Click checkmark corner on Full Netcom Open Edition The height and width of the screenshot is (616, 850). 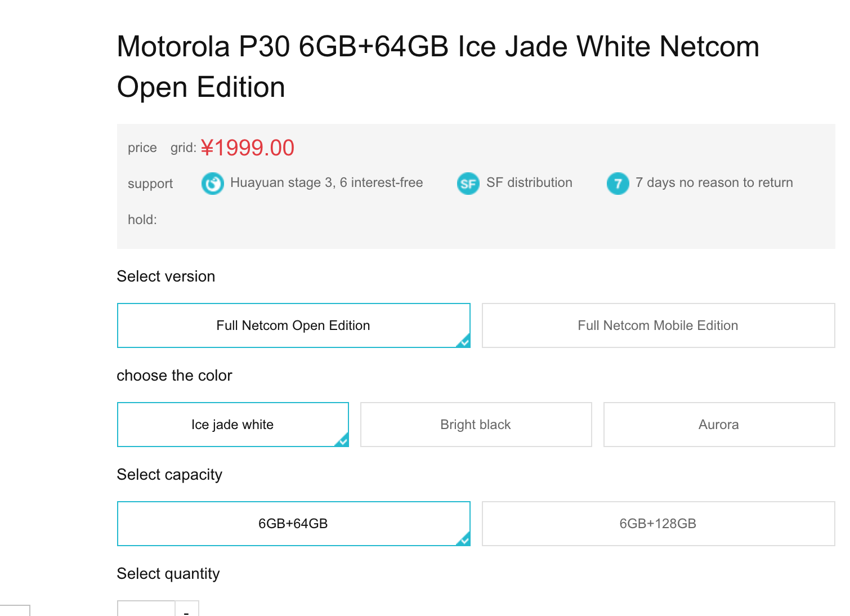pos(464,341)
